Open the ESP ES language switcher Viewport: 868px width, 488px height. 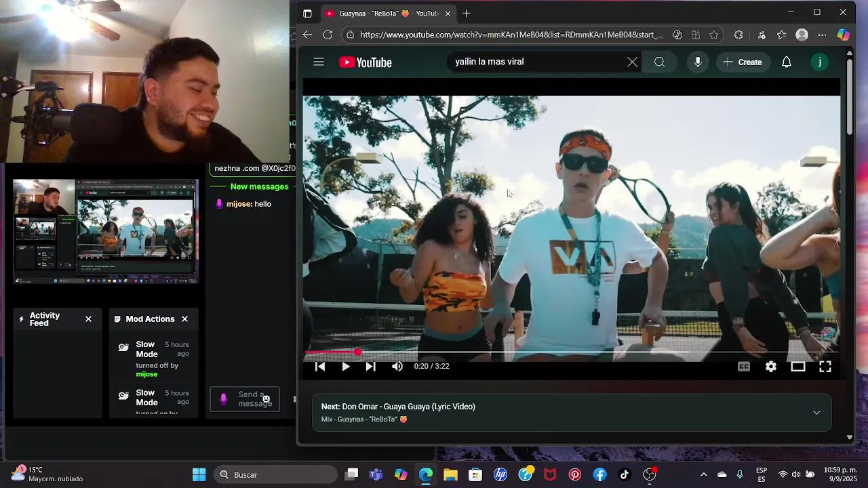pyautogui.click(x=762, y=474)
